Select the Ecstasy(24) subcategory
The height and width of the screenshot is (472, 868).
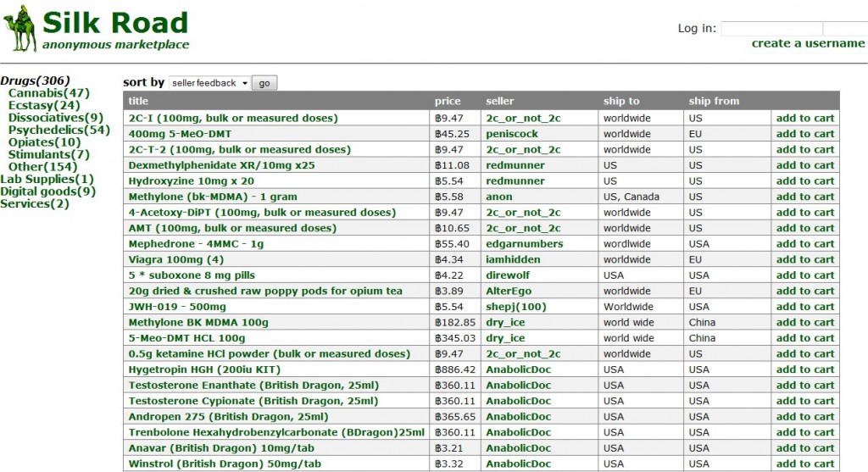[44, 105]
